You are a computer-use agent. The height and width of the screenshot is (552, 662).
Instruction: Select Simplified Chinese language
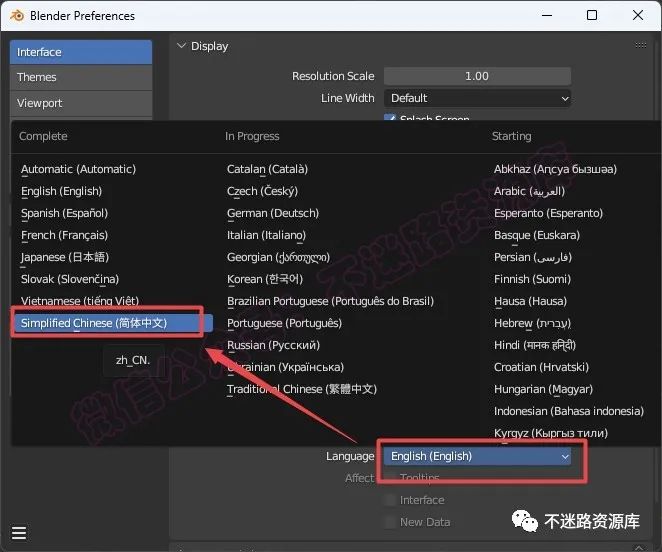(112, 323)
